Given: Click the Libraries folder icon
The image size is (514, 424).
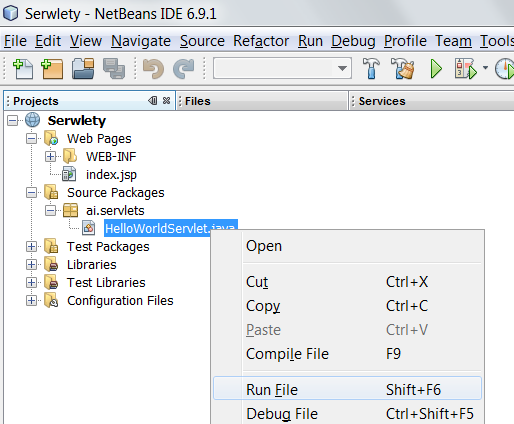Looking at the screenshot, I should coord(51,264).
